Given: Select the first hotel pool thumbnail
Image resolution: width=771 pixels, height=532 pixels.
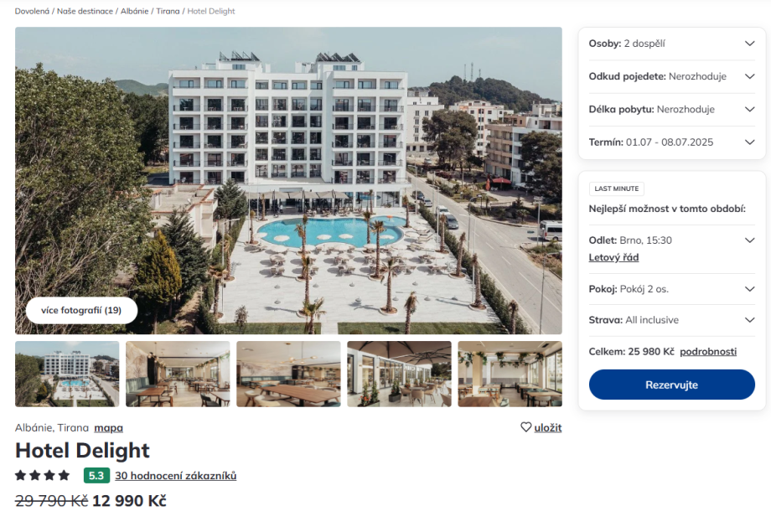Looking at the screenshot, I should (67, 374).
